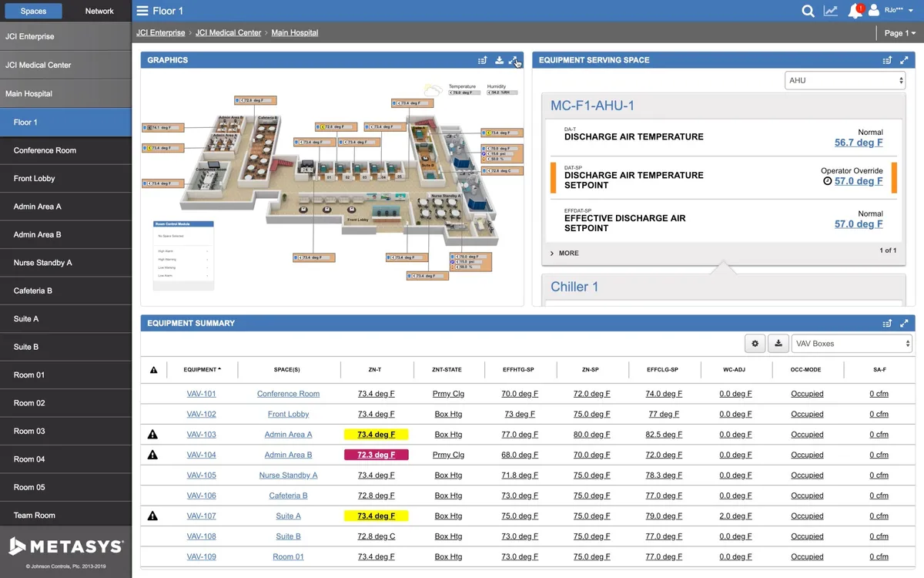Click the alarm triangle on VAV-107 row

(152, 516)
